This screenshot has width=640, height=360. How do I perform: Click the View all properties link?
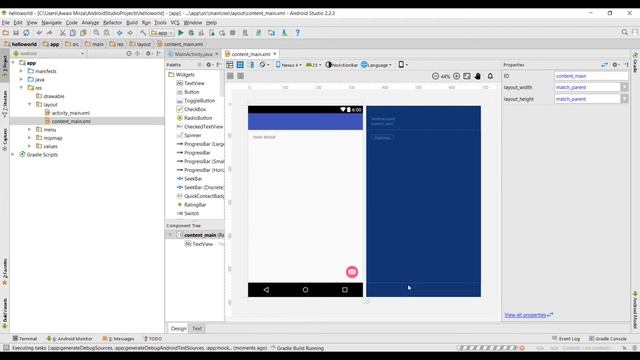pyautogui.click(x=525, y=315)
